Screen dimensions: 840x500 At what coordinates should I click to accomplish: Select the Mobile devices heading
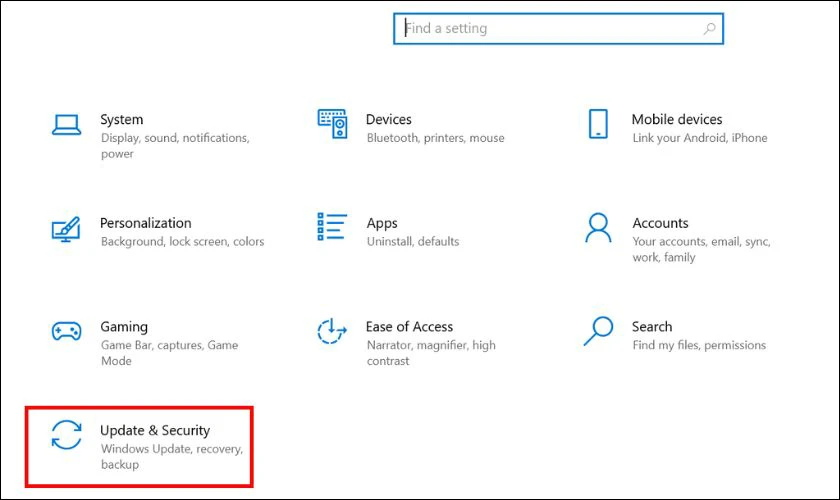coord(676,120)
